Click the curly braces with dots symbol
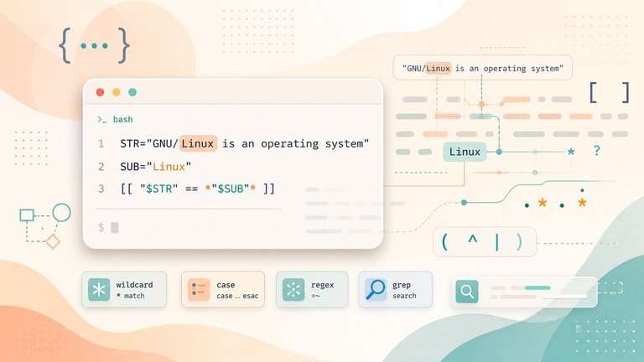The width and height of the screenshot is (644, 362). 94,45
